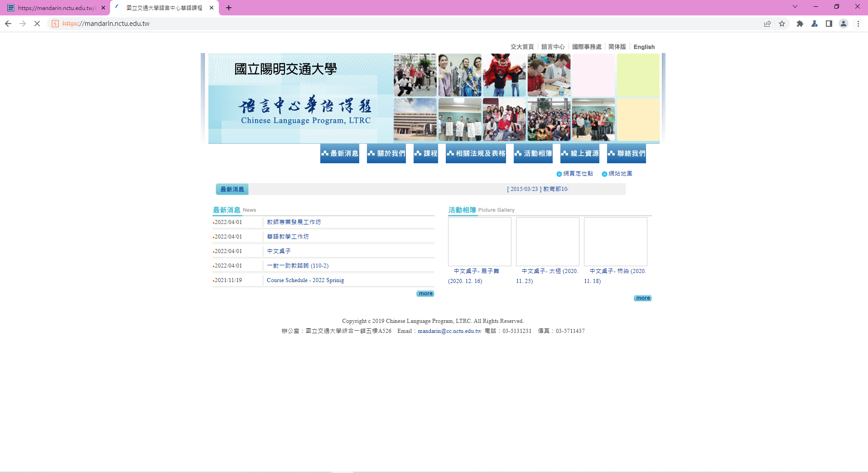Go back to the previous page
The image size is (868, 473).
(8, 24)
